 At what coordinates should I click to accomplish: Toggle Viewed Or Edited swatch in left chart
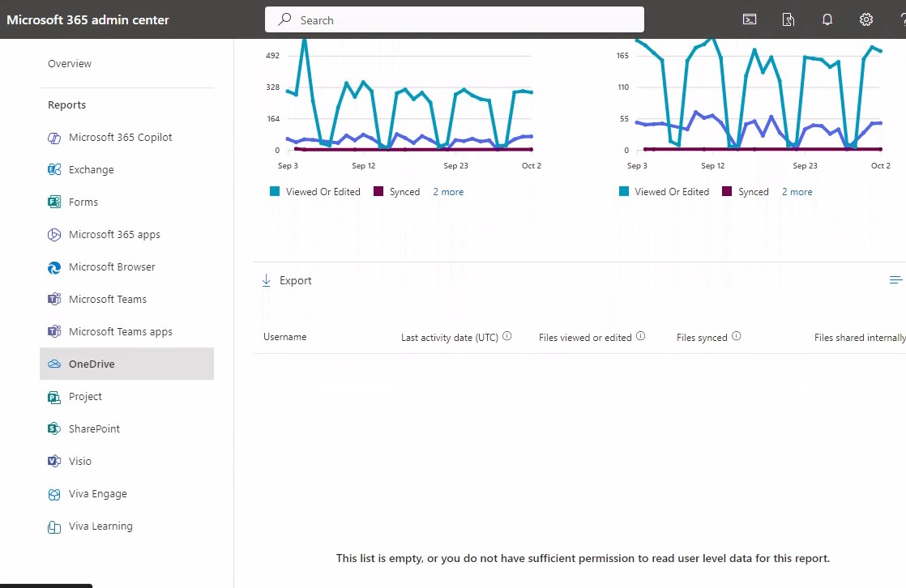[275, 191]
